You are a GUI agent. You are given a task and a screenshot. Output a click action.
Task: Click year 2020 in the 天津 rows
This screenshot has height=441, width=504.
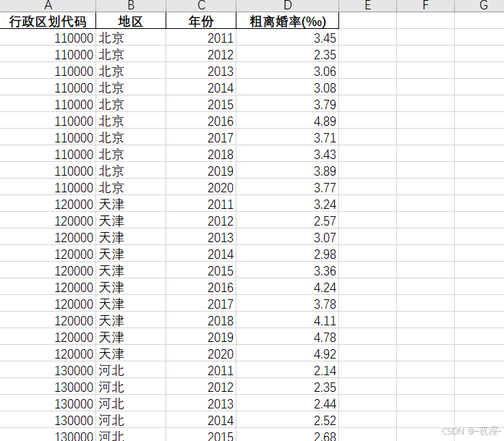tap(201, 354)
